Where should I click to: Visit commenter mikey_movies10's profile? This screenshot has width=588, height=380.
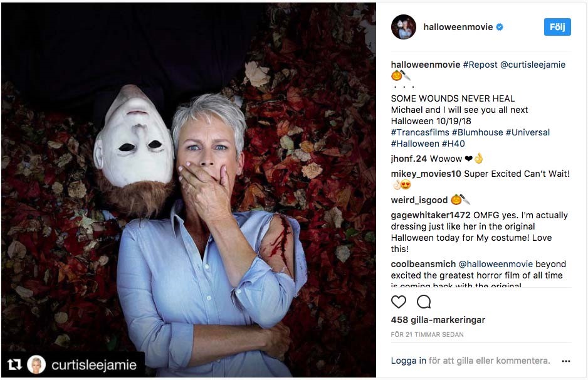click(x=426, y=174)
